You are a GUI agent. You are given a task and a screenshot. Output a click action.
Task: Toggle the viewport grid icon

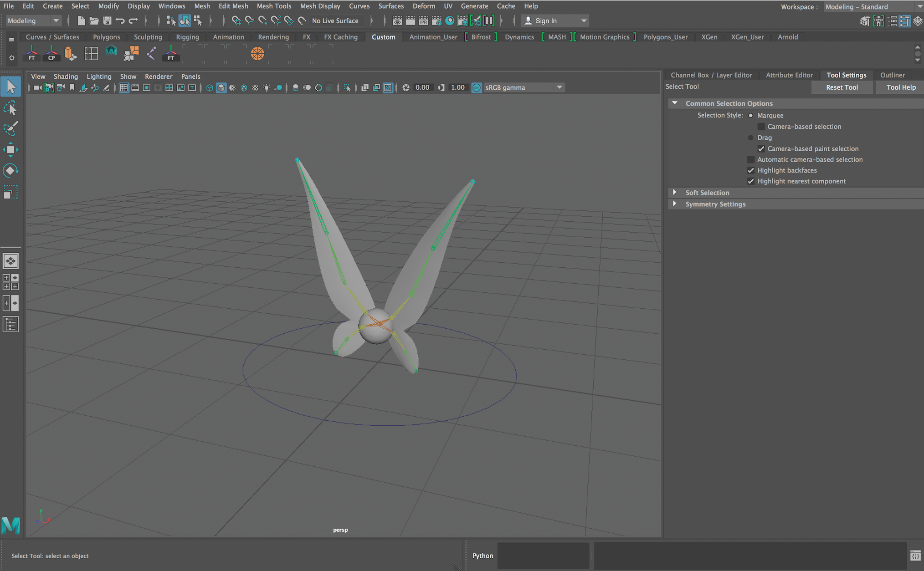pyautogui.click(x=123, y=87)
